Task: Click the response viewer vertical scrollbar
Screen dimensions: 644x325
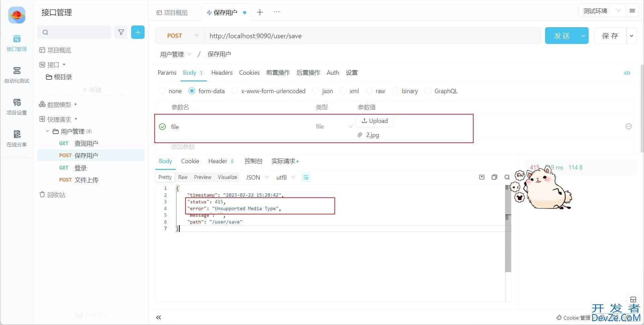Action: (x=508, y=229)
